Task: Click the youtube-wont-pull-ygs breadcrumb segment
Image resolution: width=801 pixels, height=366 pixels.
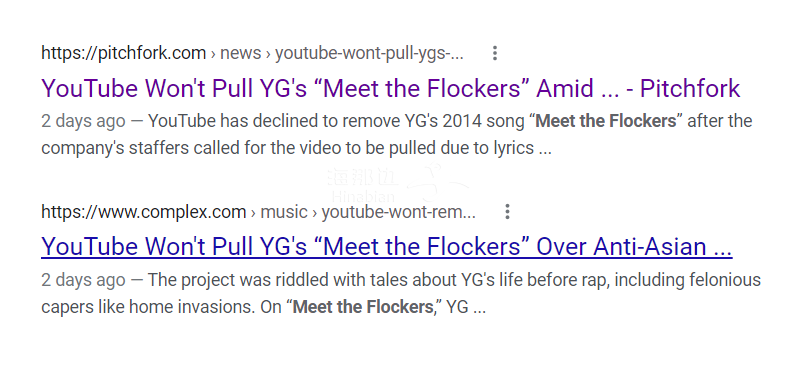Action: (x=369, y=53)
